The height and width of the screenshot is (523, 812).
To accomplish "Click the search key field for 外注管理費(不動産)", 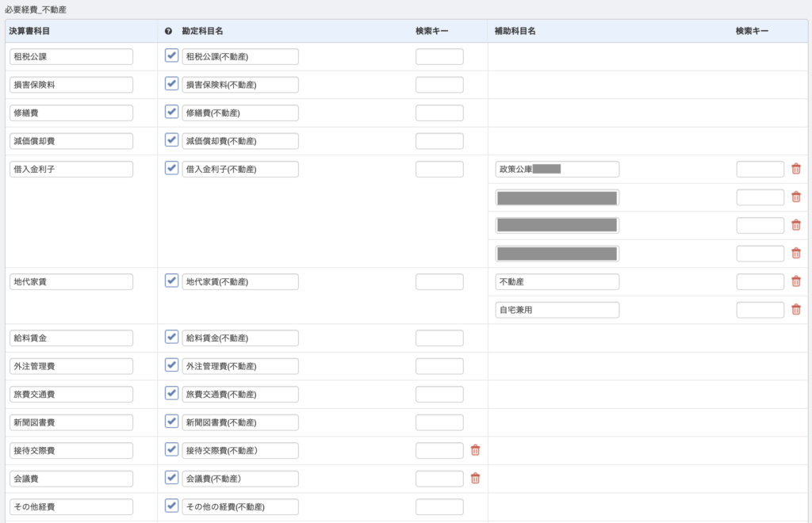I will tap(439, 366).
